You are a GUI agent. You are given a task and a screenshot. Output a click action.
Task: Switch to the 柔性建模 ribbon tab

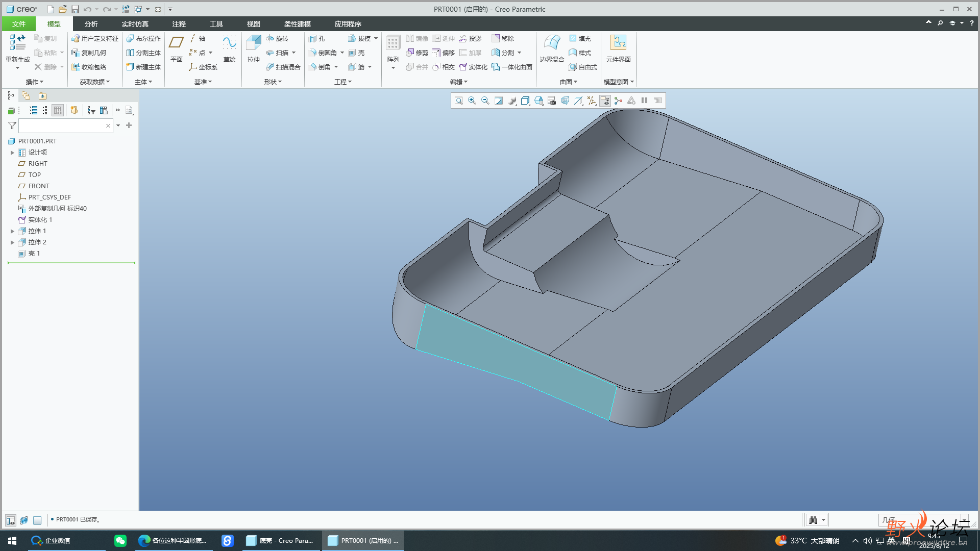point(298,24)
